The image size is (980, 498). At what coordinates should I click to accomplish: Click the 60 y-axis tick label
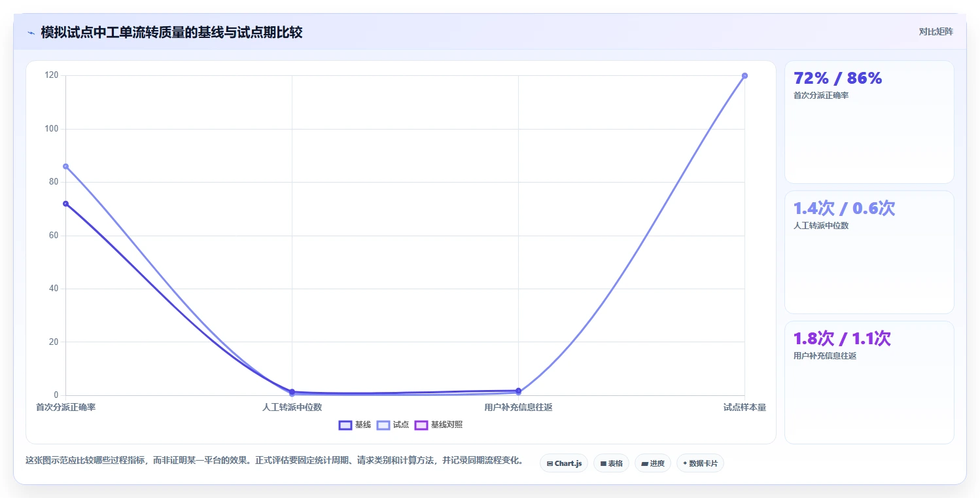coord(54,236)
